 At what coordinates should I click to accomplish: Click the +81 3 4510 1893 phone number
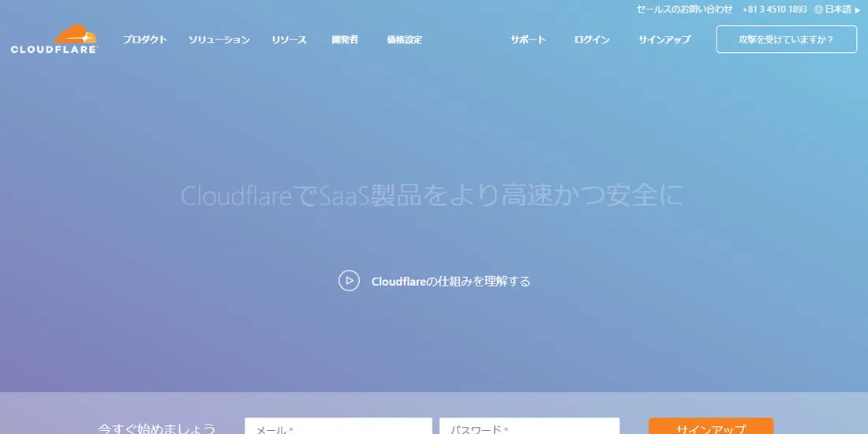pos(774,9)
